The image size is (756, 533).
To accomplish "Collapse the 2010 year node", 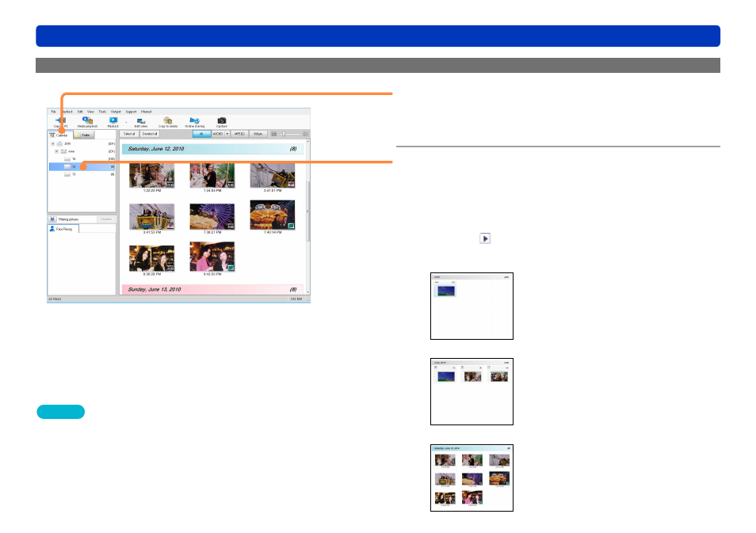I will pyautogui.click(x=52, y=143).
